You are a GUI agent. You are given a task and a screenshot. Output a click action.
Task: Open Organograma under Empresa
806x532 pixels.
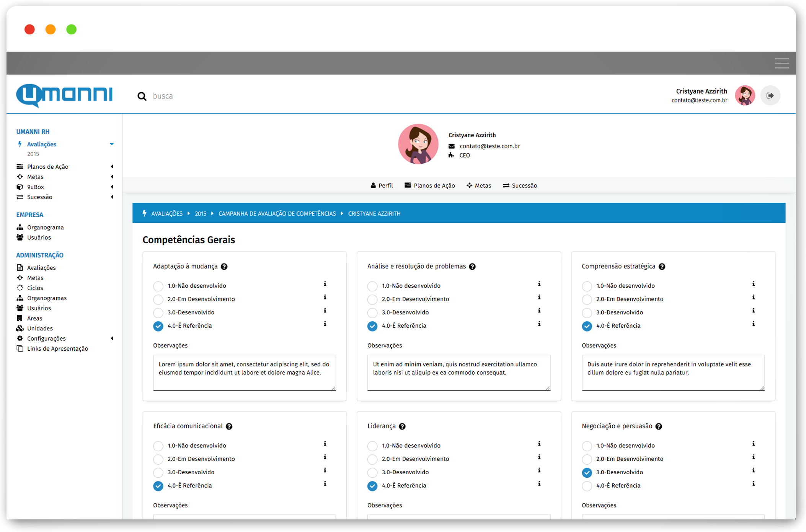coord(45,228)
